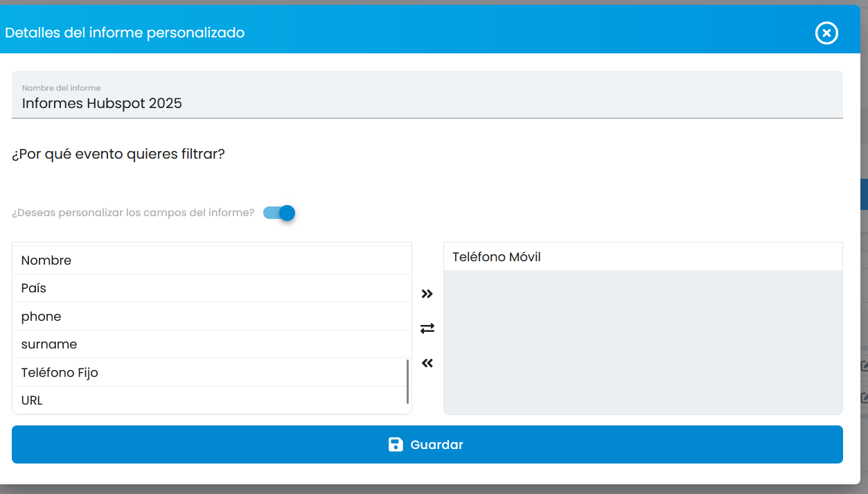Click the '¿Deseas personalizar los campos del informe?' label
Image resolution: width=868 pixels, height=494 pixels.
point(133,213)
